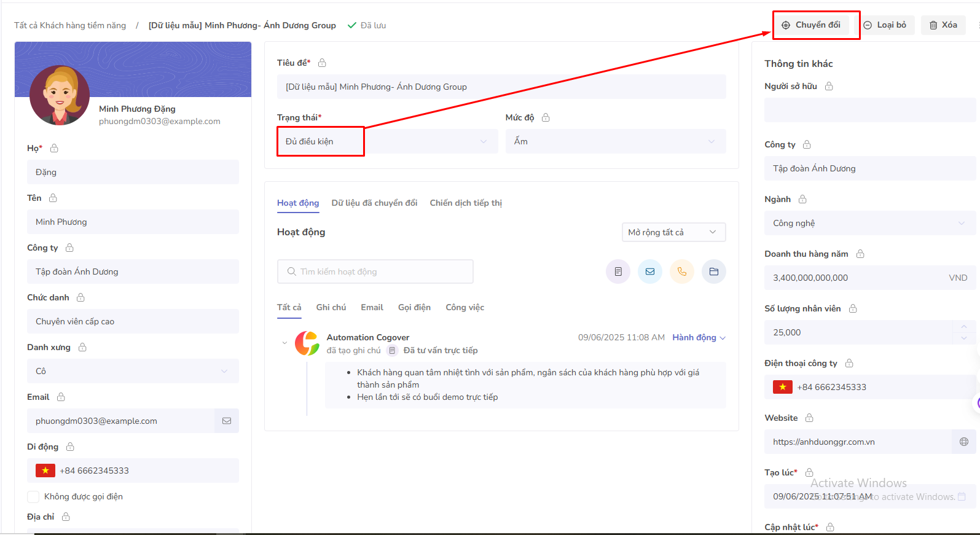Collapse the Automation Cogover activity entry
Image resolution: width=980 pixels, height=535 pixels.
[284, 343]
